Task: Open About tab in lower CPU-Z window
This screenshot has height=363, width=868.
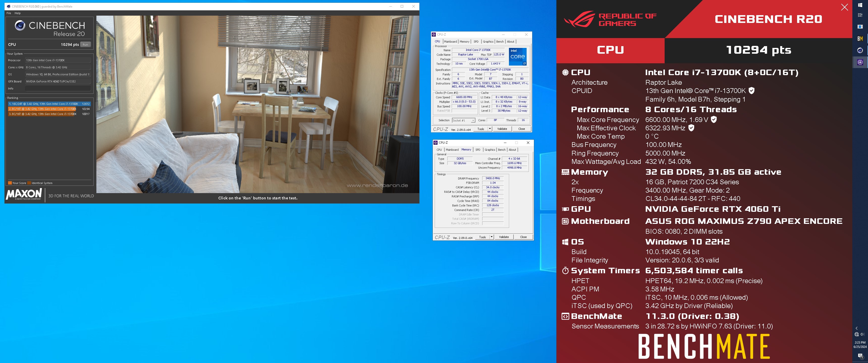Action: point(512,150)
